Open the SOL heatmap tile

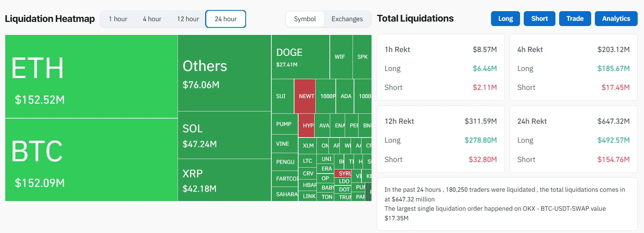(224, 135)
